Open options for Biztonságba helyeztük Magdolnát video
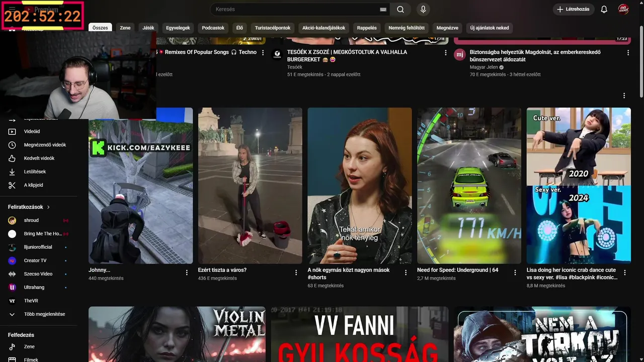644x362 pixels. click(x=628, y=52)
